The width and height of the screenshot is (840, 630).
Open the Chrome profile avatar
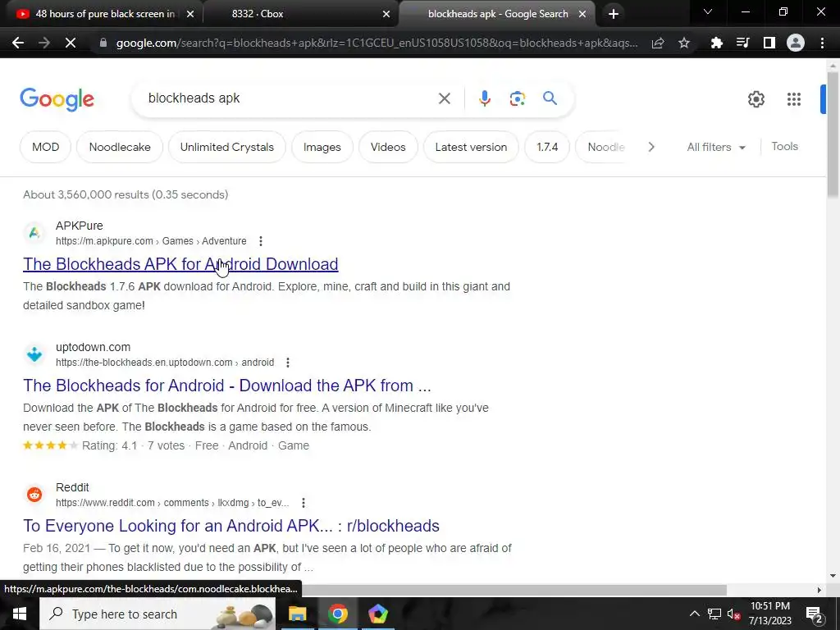pyautogui.click(x=796, y=43)
